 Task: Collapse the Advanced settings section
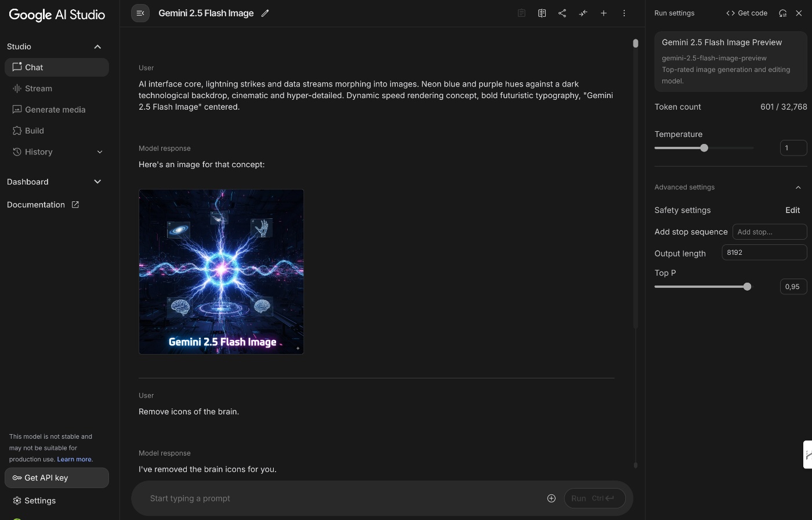click(x=798, y=187)
